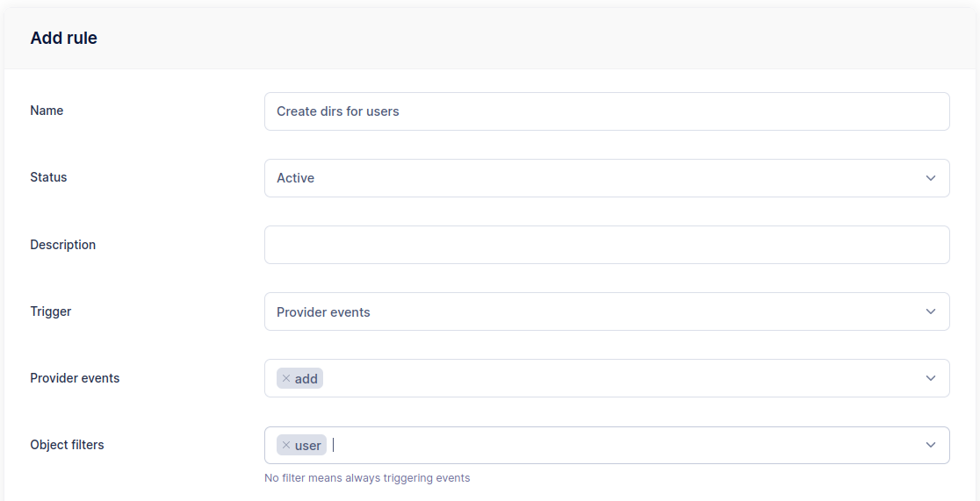Image resolution: width=980 pixels, height=501 pixels.
Task: Click the 'No filter means always triggering' hint
Action: pyautogui.click(x=367, y=478)
